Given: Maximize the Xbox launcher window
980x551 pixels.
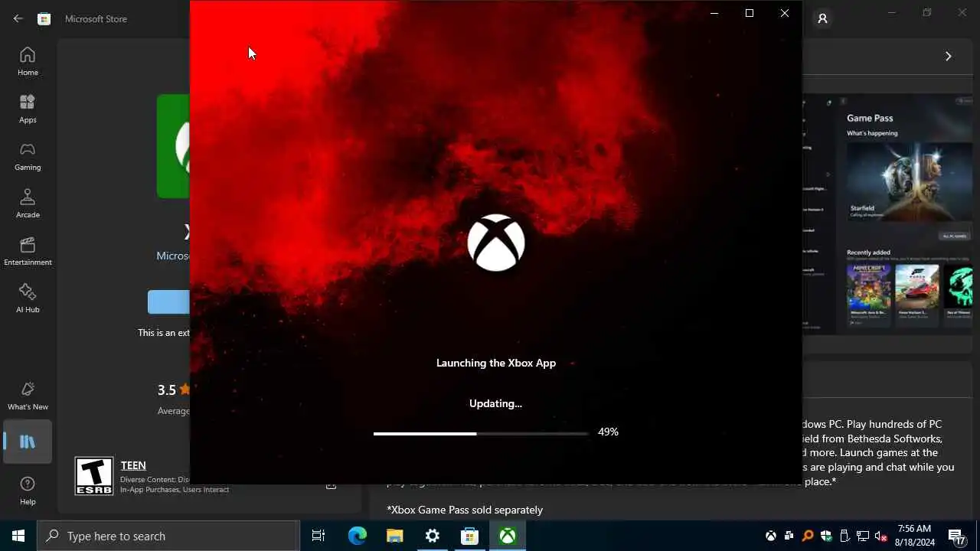Looking at the screenshot, I should point(750,13).
